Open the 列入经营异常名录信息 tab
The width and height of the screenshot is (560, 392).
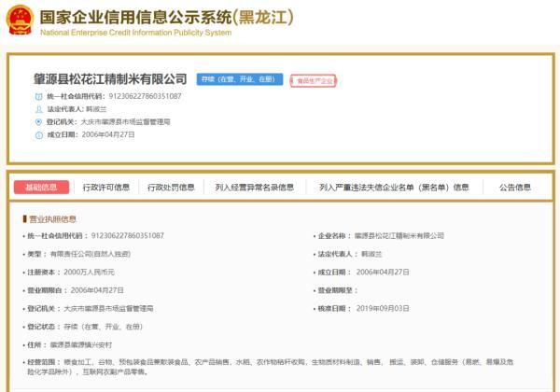(254, 187)
